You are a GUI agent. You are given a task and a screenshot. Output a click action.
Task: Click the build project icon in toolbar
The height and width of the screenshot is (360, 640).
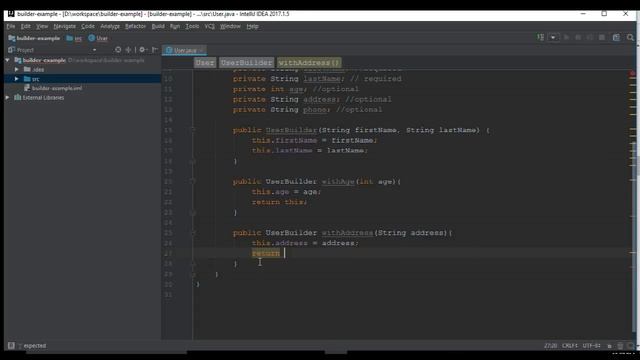[540, 38]
